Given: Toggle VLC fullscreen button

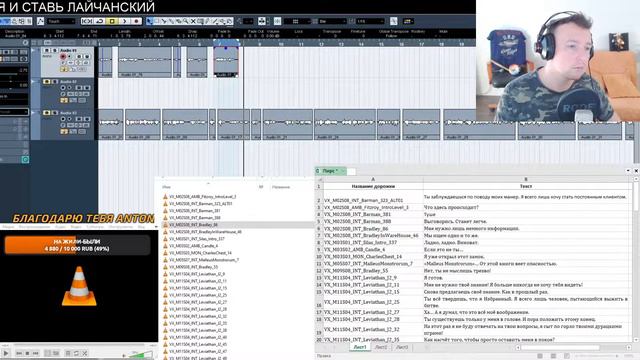Looking at the screenshot, I should [x=47, y=353].
